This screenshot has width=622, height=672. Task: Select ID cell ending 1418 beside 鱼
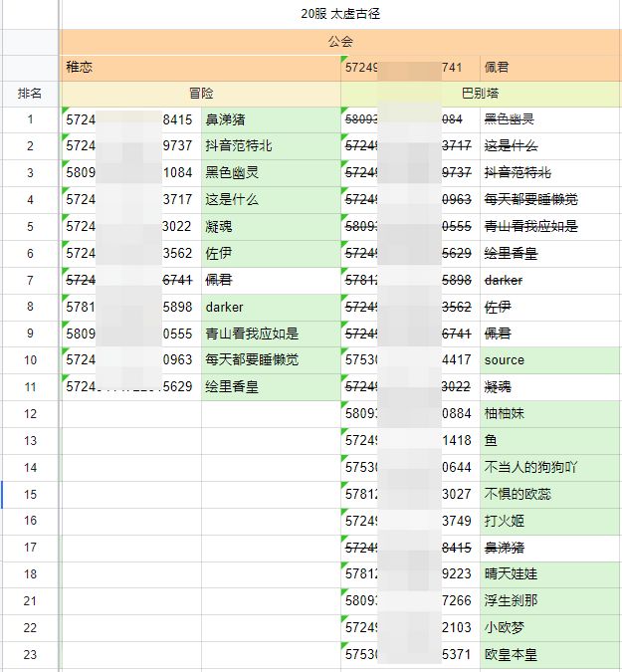point(410,441)
